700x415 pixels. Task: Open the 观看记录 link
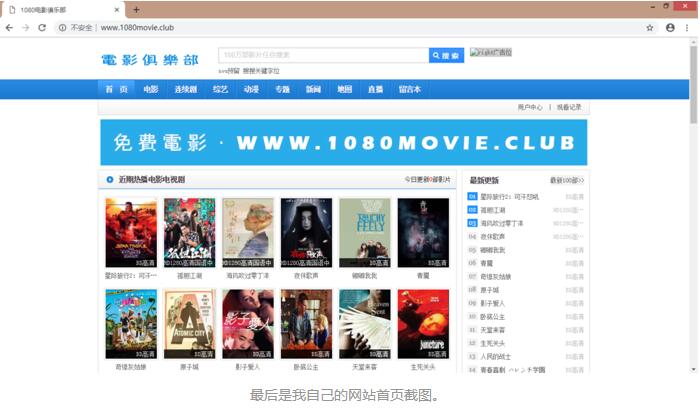coord(568,107)
